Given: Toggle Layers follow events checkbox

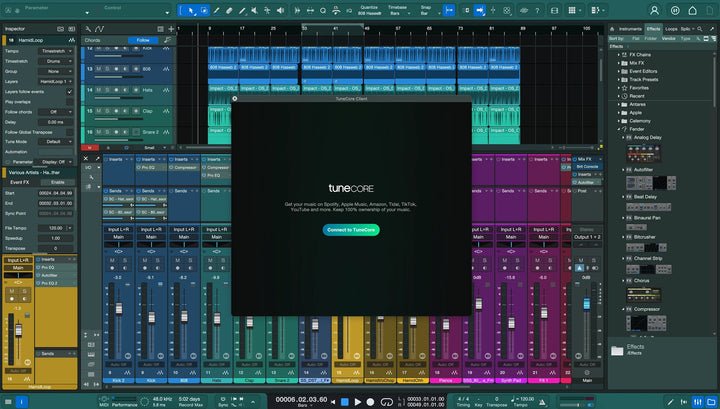Looking at the screenshot, I should pyautogui.click(x=69, y=92).
